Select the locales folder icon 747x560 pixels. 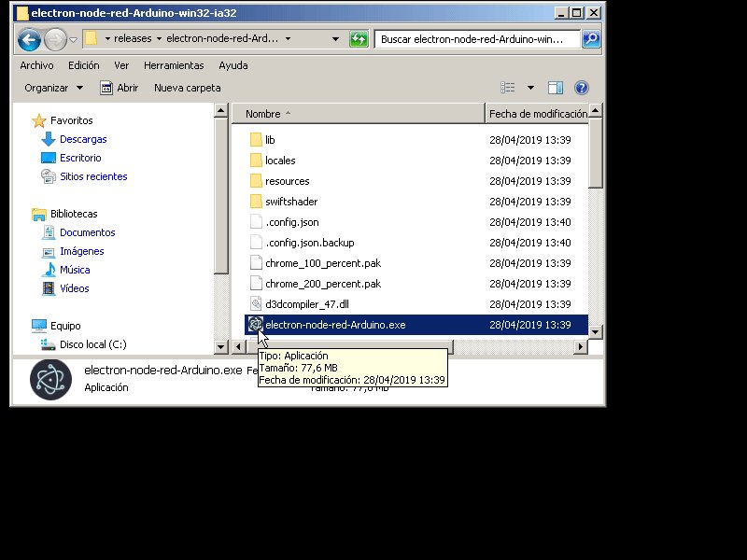(x=256, y=161)
